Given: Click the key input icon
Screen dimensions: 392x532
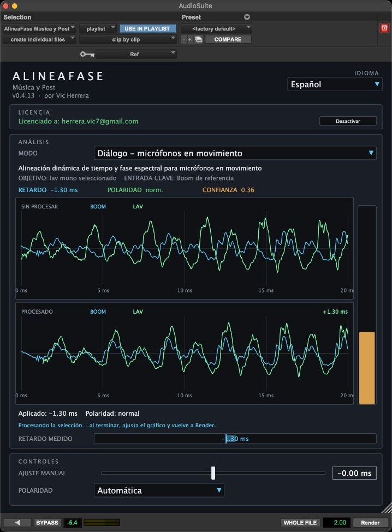Looking at the screenshot, I should tap(87, 54).
